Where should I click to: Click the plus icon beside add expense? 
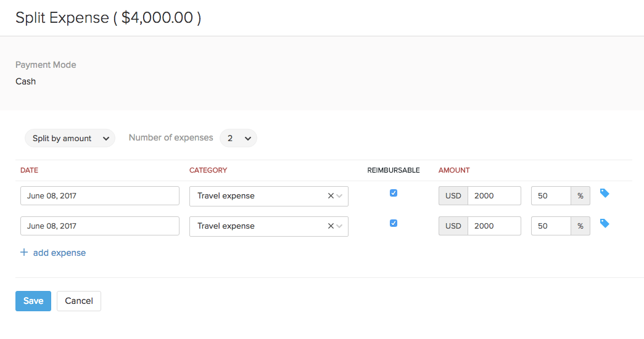pos(24,253)
